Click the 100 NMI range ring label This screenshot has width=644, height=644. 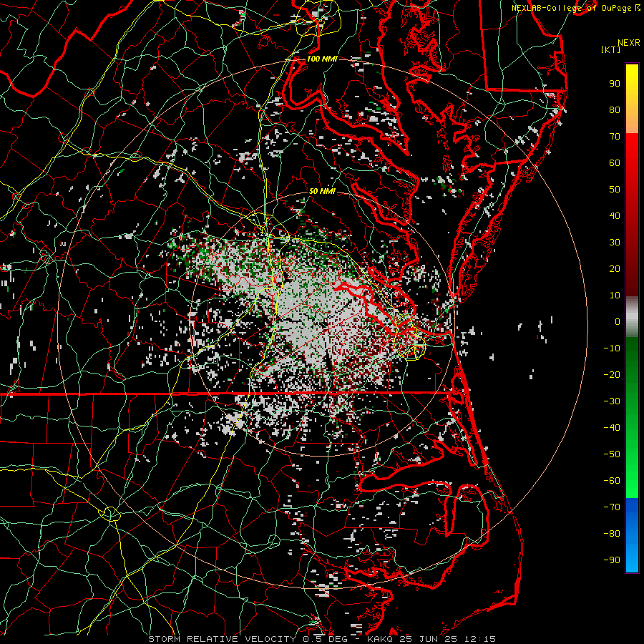[322, 59]
